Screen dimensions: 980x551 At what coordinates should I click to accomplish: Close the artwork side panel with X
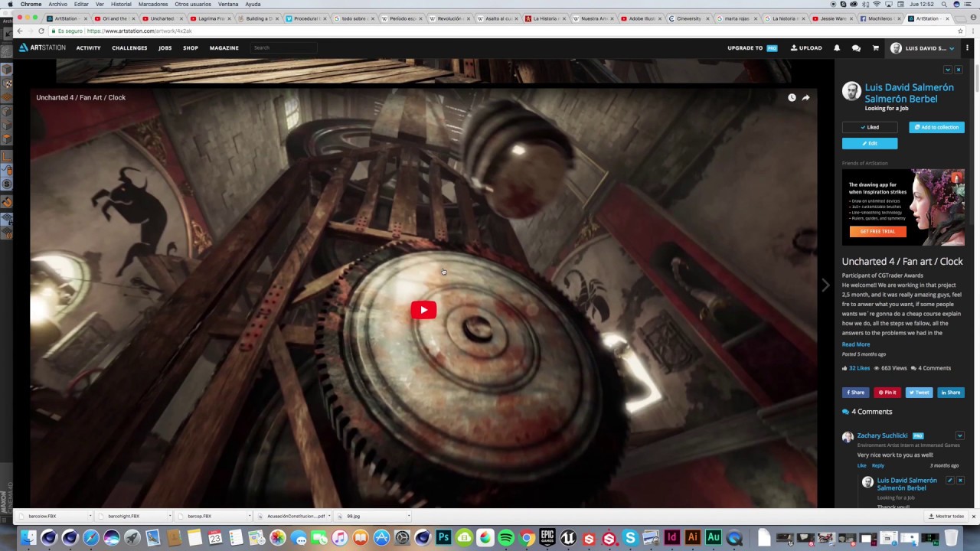958,70
